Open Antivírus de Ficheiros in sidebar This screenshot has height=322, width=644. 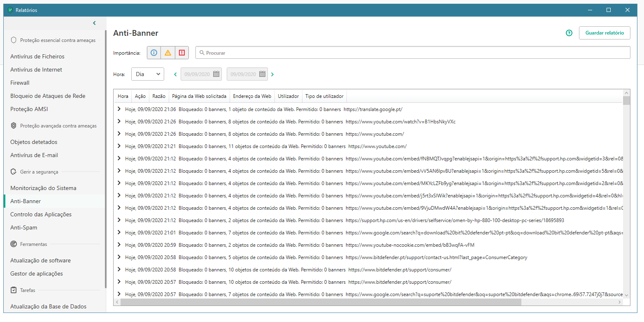click(x=37, y=56)
